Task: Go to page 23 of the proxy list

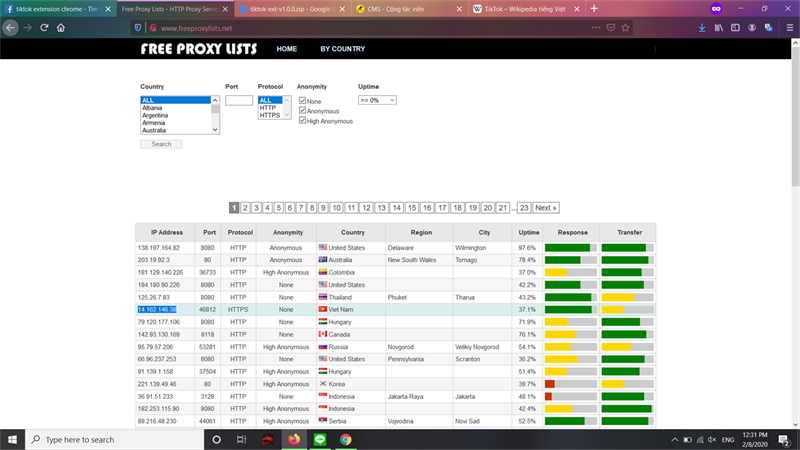Action: [524, 208]
